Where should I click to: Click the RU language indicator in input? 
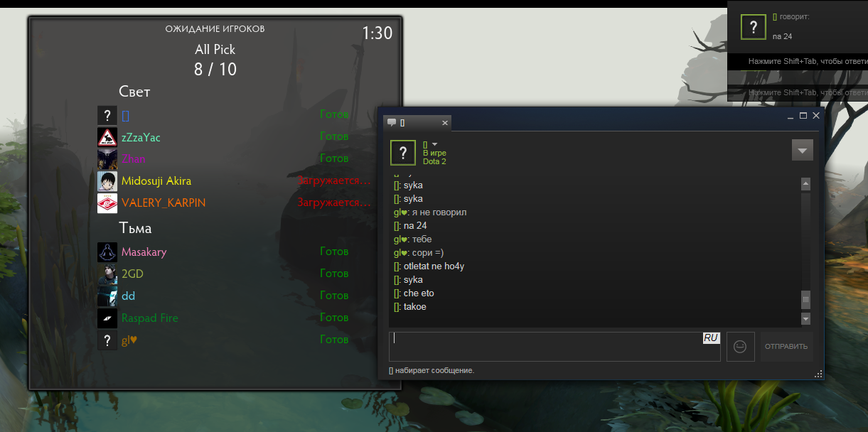(x=711, y=338)
